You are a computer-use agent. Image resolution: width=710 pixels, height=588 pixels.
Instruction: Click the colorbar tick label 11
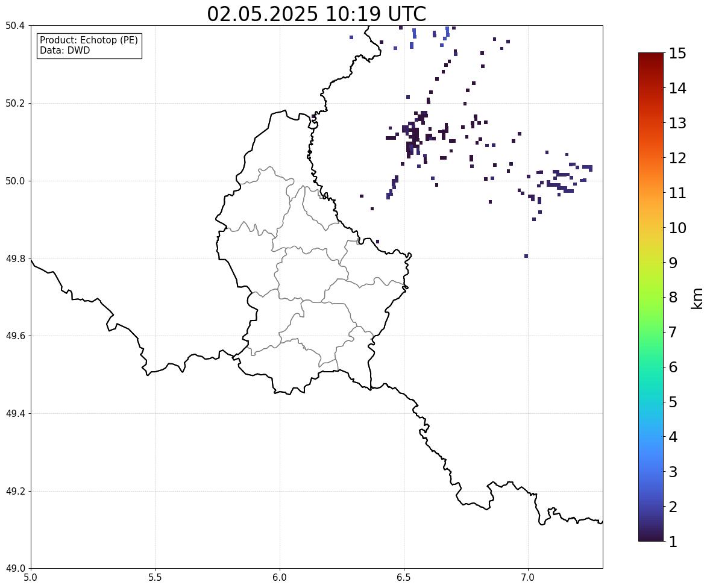click(677, 193)
